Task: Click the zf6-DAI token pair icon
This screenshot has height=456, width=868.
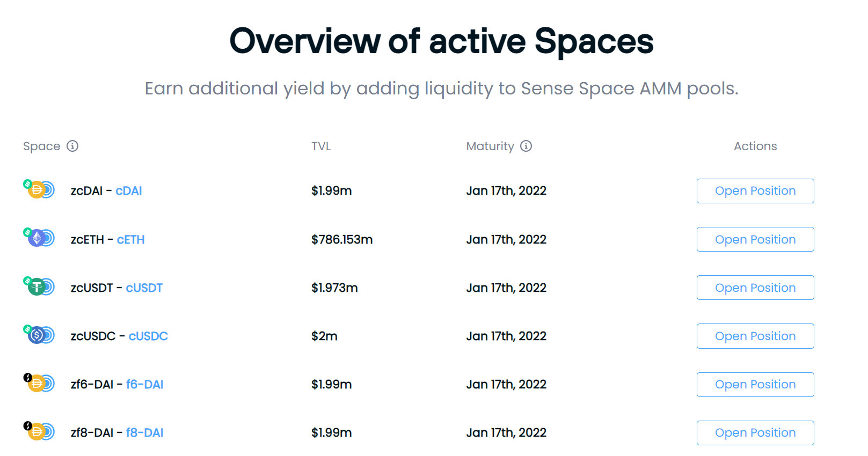Action: tap(39, 383)
